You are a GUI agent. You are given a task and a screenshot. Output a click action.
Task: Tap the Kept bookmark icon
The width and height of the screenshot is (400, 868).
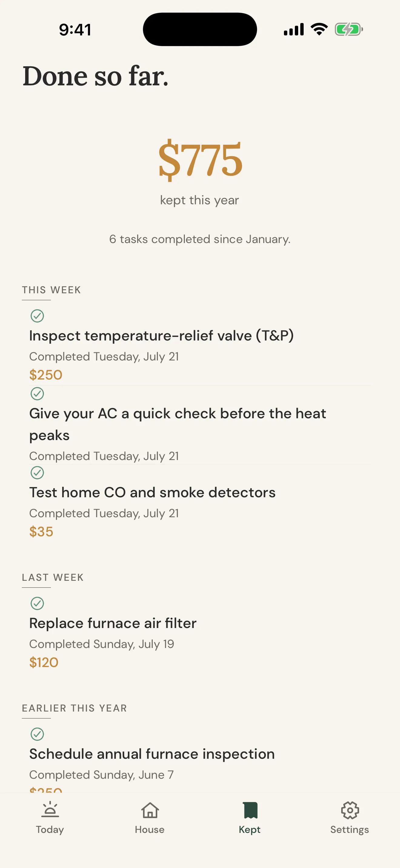point(250,810)
